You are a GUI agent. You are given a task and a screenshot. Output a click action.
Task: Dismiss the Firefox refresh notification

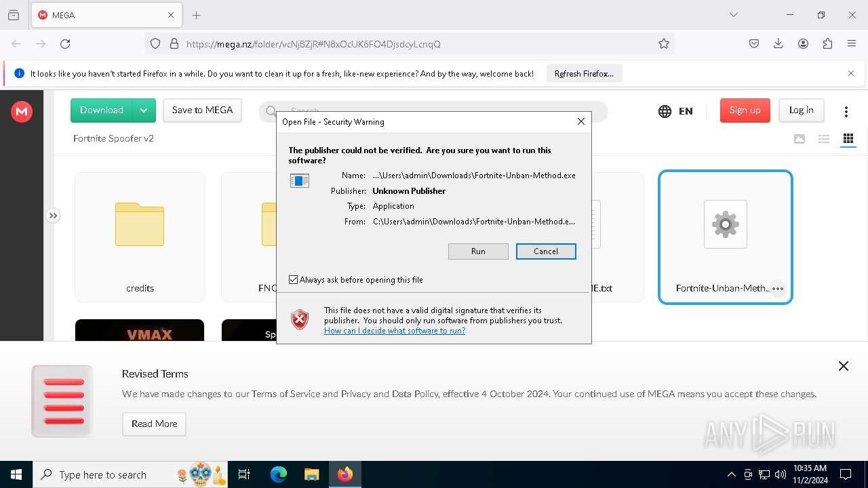tap(851, 73)
